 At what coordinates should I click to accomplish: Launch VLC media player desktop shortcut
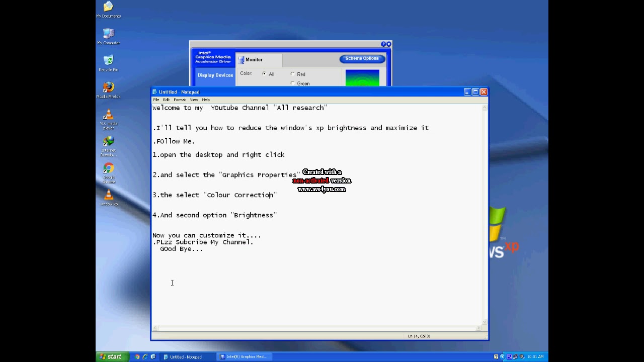tap(108, 119)
